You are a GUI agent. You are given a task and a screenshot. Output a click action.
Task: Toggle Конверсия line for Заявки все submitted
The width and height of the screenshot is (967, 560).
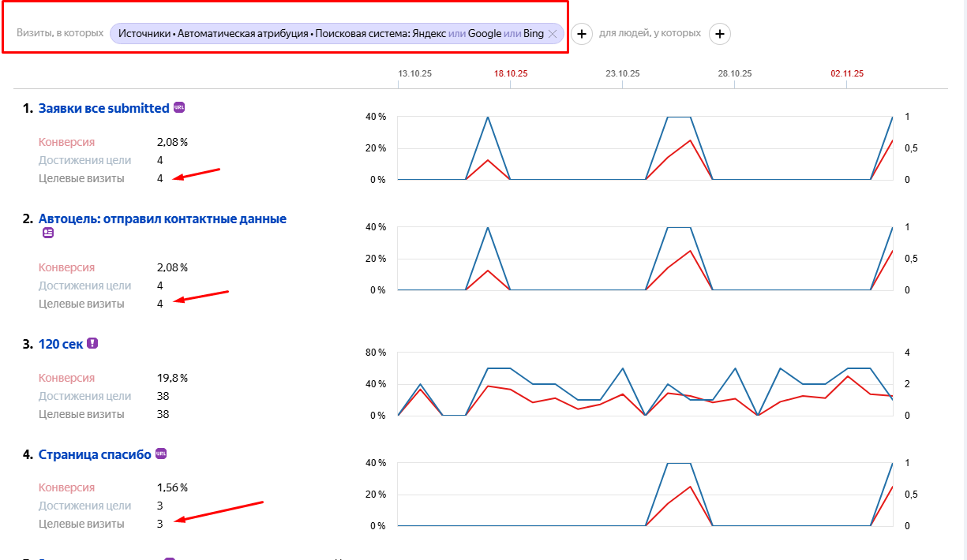pyautogui.click(x=66, y=142)
